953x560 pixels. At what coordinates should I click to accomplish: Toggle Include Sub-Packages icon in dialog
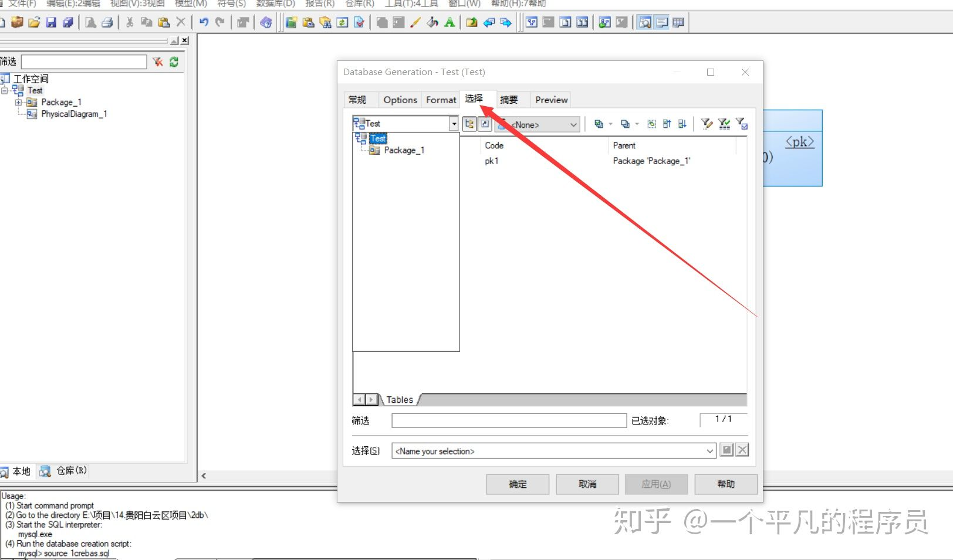[x=469, y=124]
